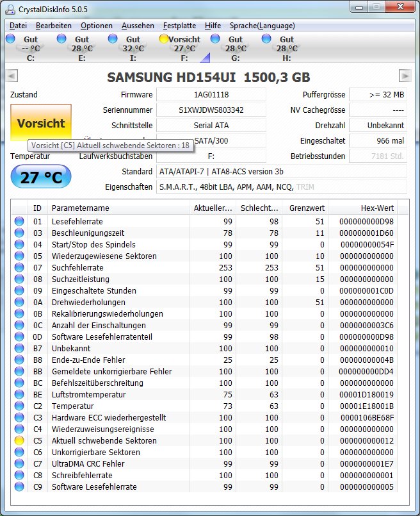
Task: Click status icon for Suchzeitleistung row
Action: point(19,279)
